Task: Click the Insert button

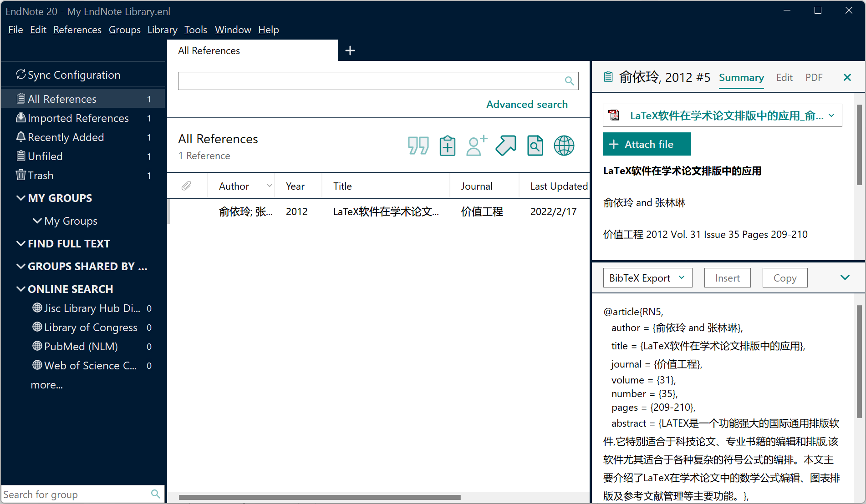Action: [727, 278]
